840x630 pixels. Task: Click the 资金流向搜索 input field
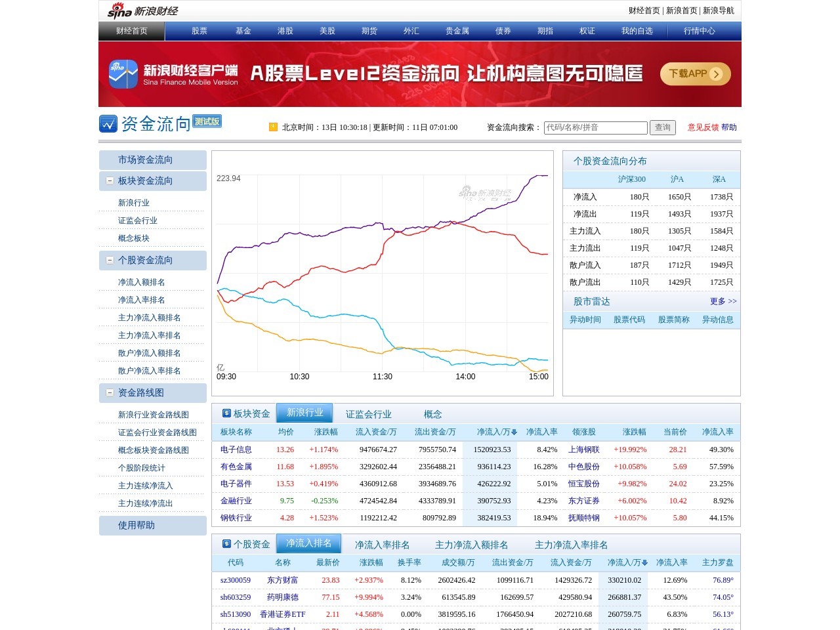coord(596,127)
